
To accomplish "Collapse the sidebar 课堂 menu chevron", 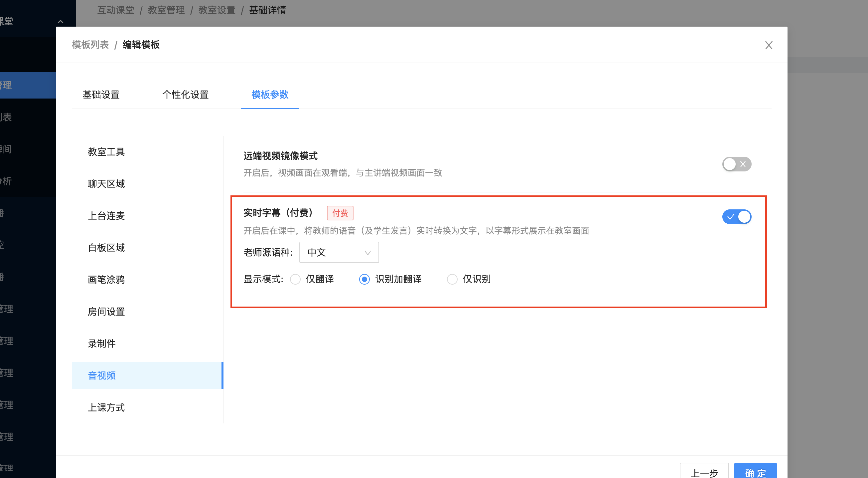I will point(61,22).
